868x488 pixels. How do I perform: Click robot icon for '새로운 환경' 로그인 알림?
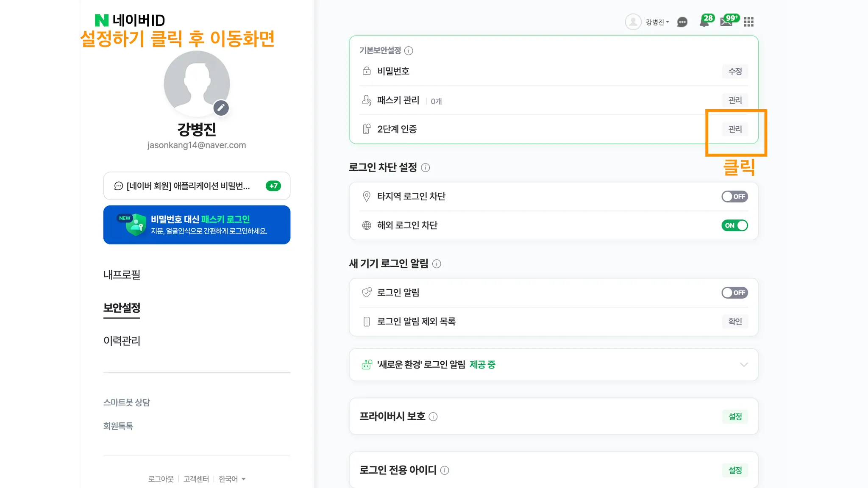(x=367, y=364)
